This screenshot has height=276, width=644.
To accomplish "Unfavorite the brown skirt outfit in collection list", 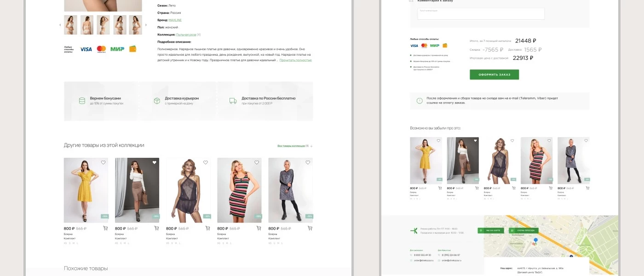I will pos(154,162).
